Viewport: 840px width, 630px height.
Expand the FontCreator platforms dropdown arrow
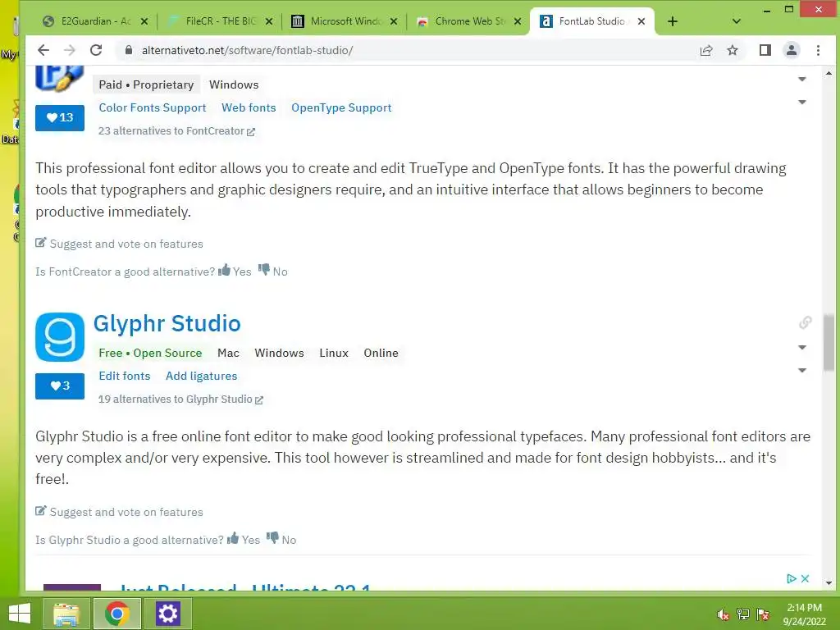[x=802, y=80]
